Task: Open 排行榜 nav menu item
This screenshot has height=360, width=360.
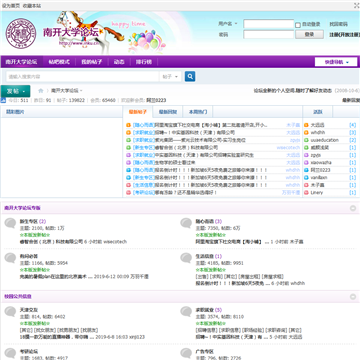Action: pyautogui.click(x=143, y=62)
